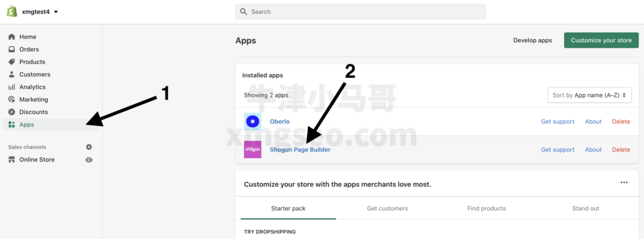
Task: Click the Analytics bar chart icon
Action: click(x=12, y=87)
